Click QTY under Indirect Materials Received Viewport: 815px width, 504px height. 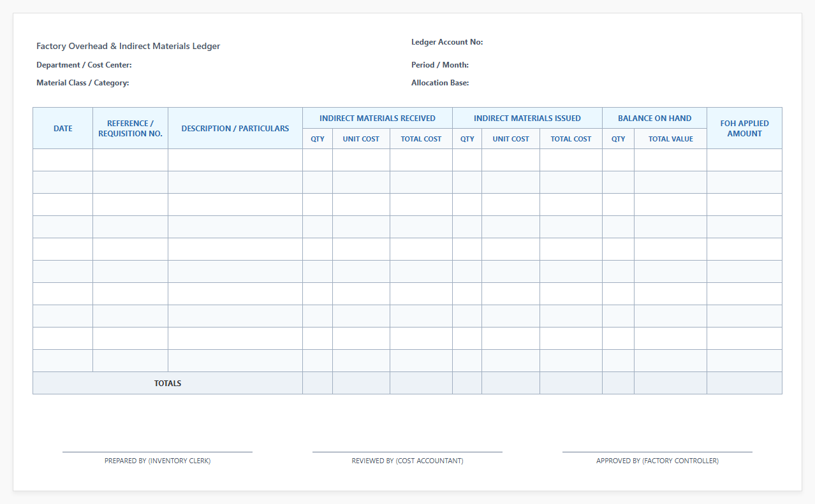click(318, 139)
